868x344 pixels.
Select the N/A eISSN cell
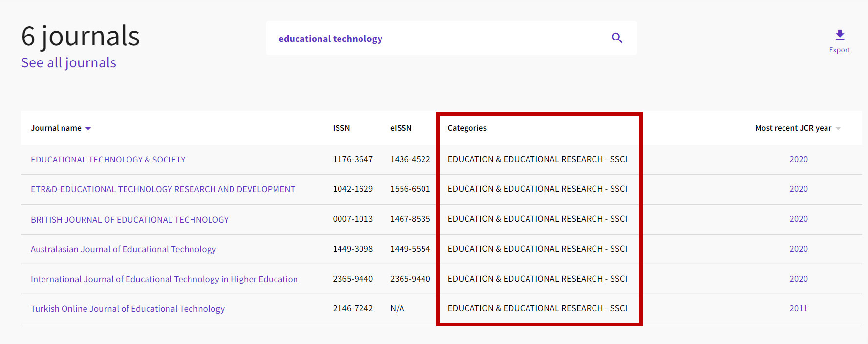click(397, 308)
